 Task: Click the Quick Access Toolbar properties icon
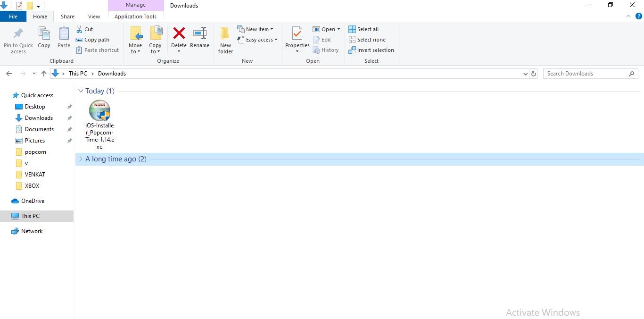[x=19, y=6]
